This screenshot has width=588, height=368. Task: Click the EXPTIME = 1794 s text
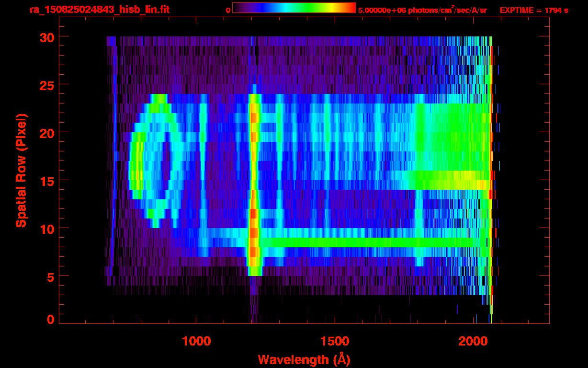(534, 10)
